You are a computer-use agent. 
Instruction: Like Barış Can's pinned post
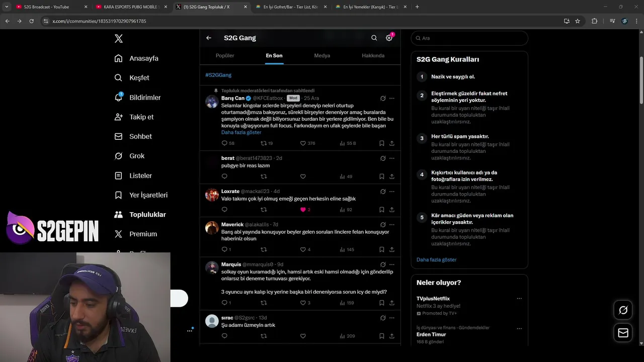303,143
